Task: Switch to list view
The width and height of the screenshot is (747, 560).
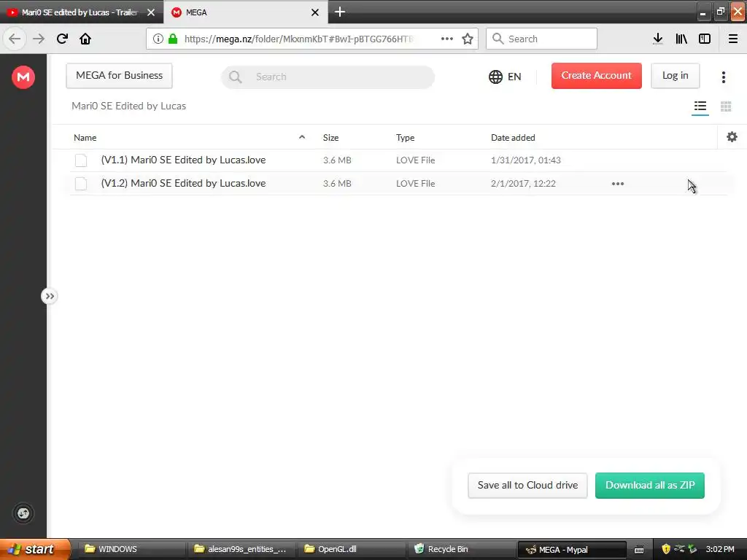Action: pos(700,106)
